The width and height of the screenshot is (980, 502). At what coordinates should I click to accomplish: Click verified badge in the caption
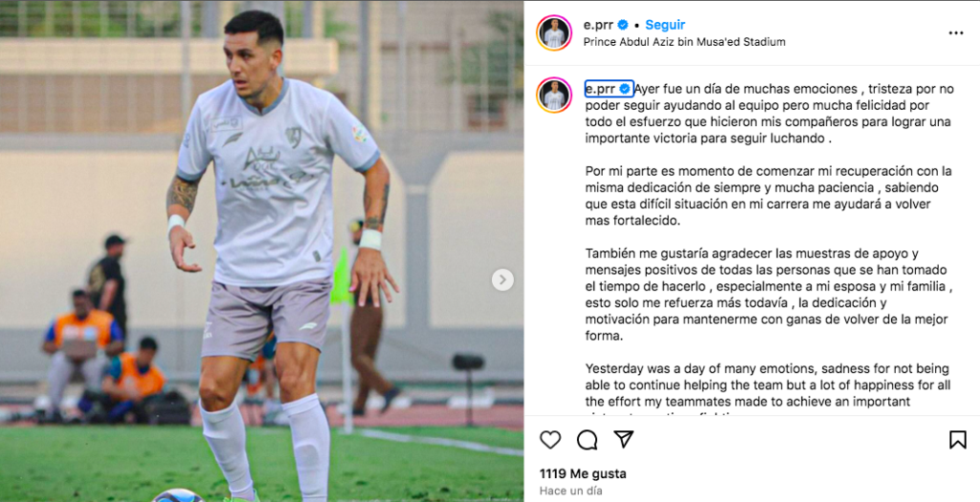(624, 89)
